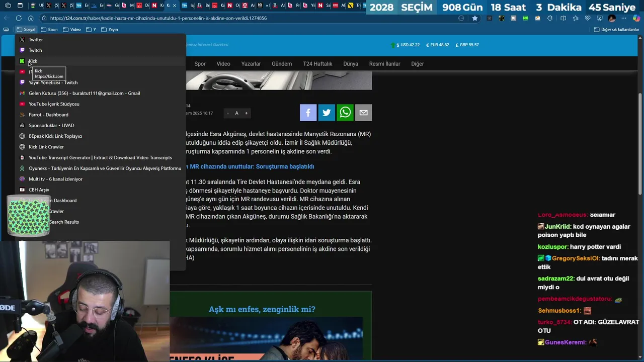The height and width of the screenshot is (362, 644).
Task: Open the address bar more options circle
Action: (461, 18)
